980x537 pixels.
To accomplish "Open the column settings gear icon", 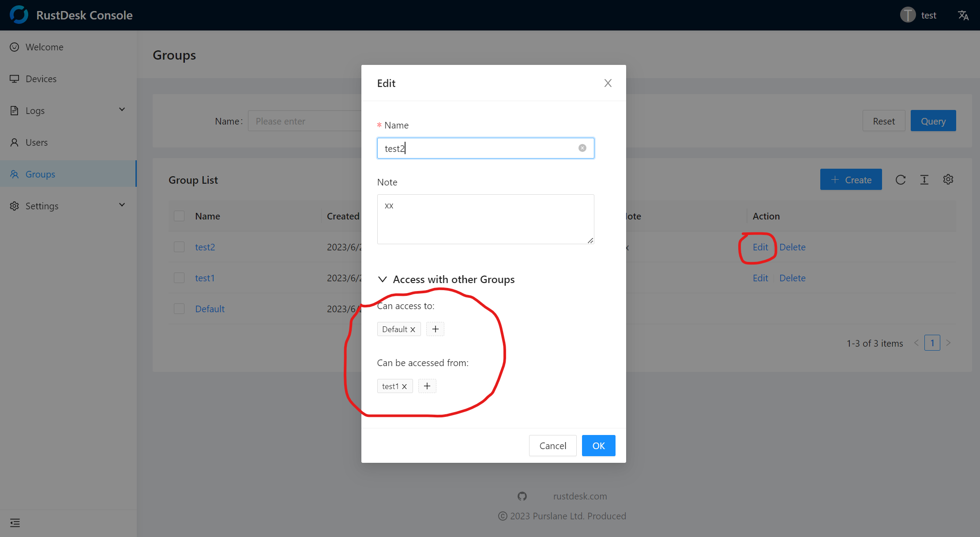I will (948, 180).
